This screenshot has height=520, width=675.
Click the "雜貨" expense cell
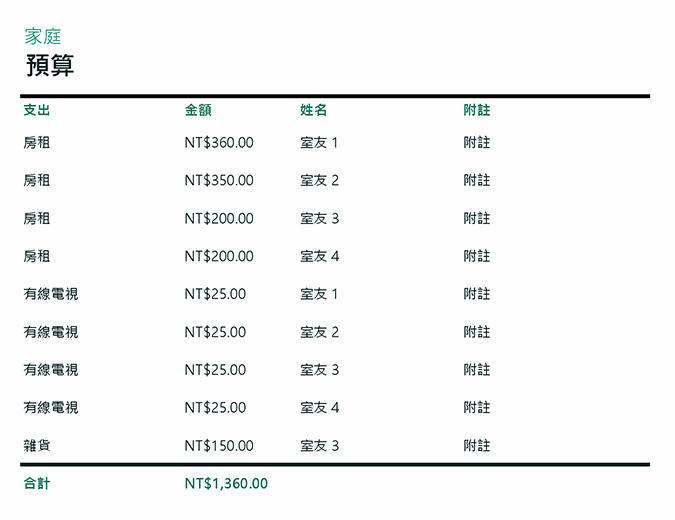[36, 446]
